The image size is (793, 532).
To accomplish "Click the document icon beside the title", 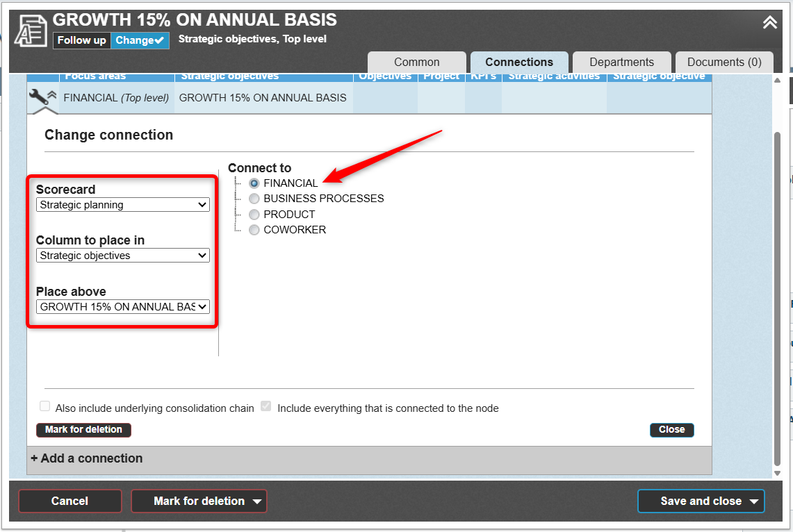I will pos(31,30).
